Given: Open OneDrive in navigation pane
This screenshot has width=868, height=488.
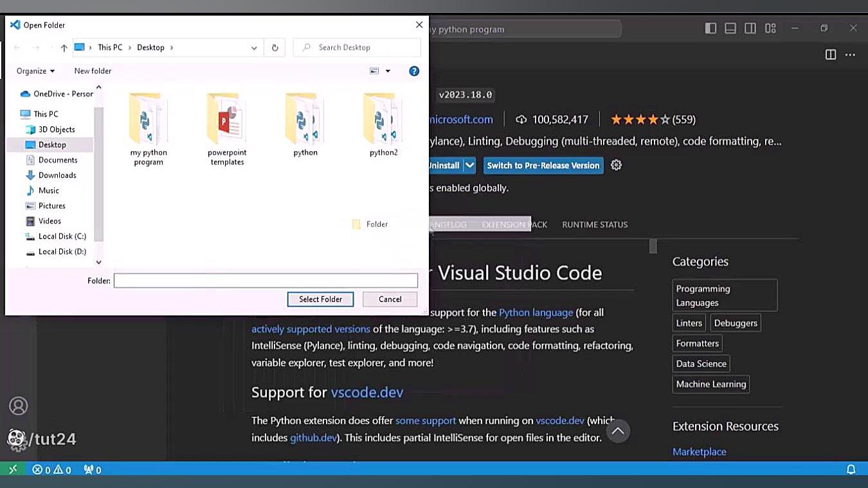Looking at the screenshot, I should click(57, 94).
